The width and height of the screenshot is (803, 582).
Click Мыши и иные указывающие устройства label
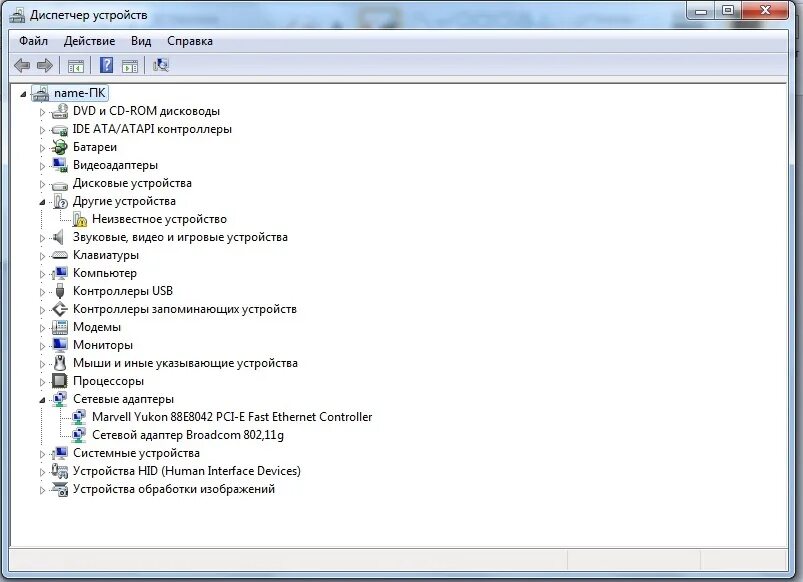pyautogui.click(x=185, y=363)
